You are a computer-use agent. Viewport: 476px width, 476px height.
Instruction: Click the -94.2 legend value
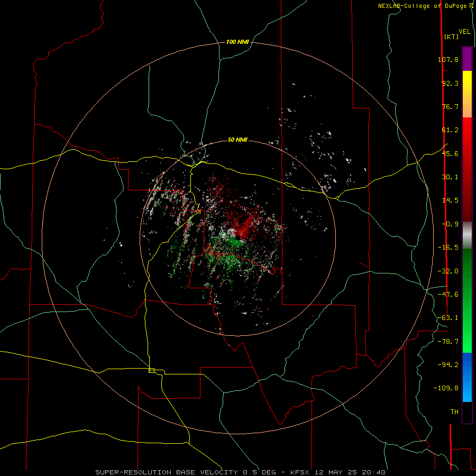tap(448, 364)
